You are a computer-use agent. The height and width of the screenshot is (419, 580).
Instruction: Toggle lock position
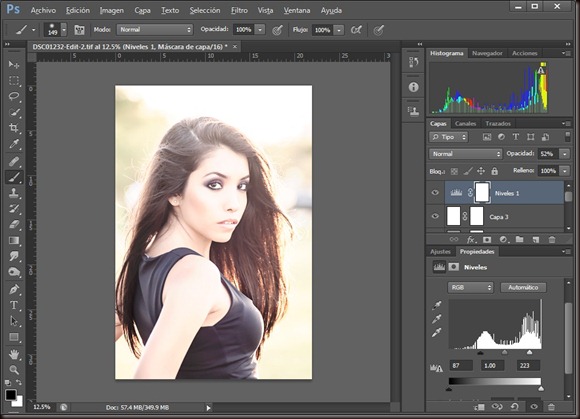pyautogui.click(x=481, y=171)
